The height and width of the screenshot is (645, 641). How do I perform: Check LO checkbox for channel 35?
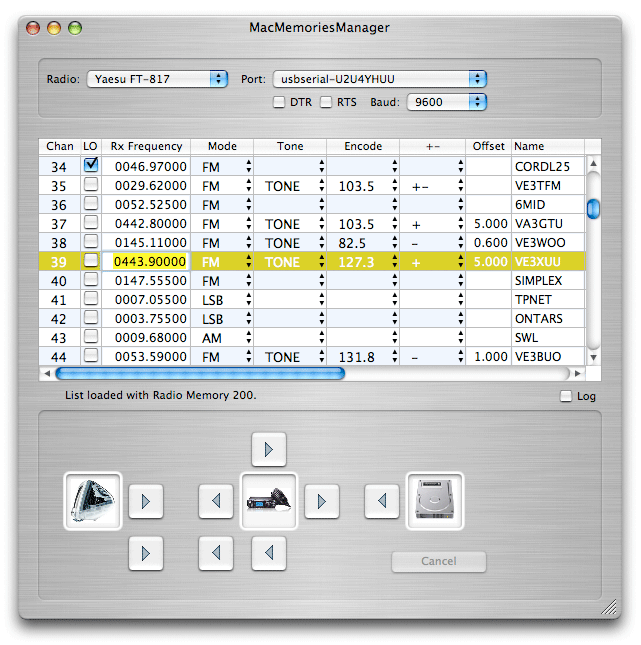(91, 184)
